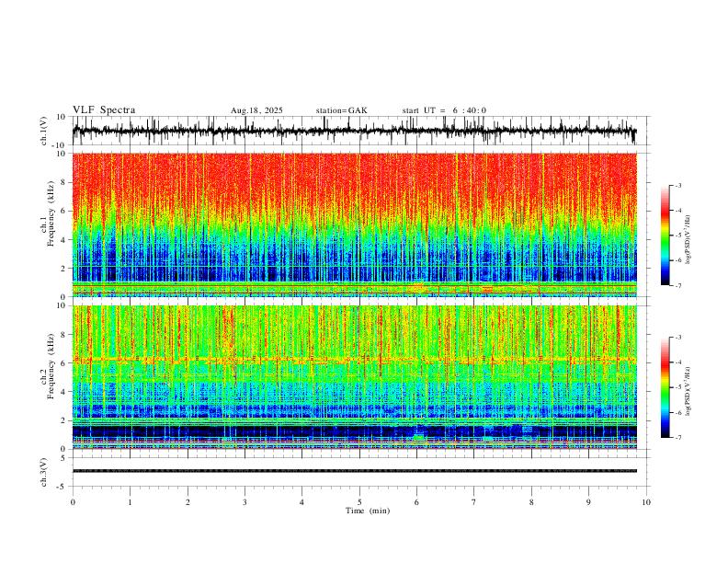Click the upper colorbar "log(PSD)(V²/Hz)" label

pos(688,239)
